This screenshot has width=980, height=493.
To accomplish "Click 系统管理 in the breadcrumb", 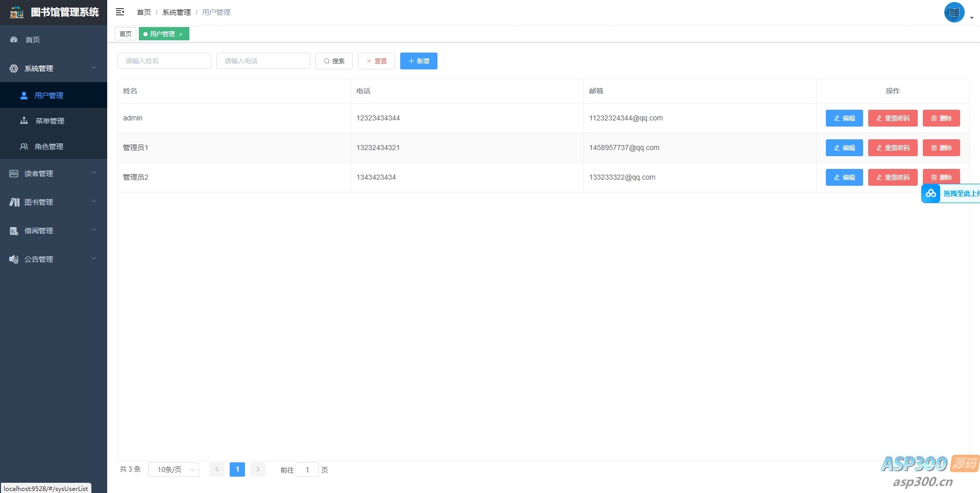I will 176,12.
